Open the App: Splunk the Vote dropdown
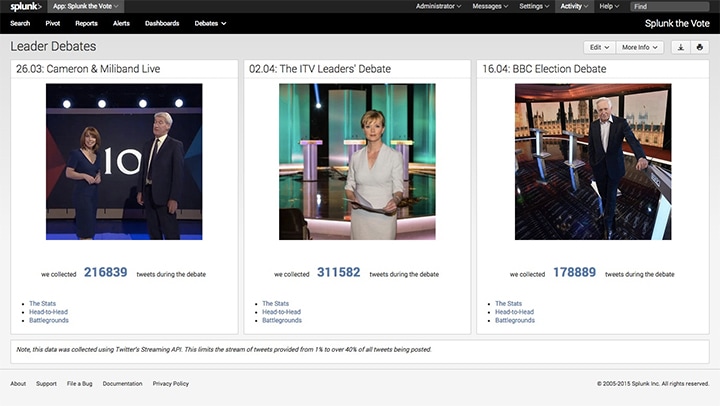This screenshot has width=720, height=406. (x=85, y=6)
